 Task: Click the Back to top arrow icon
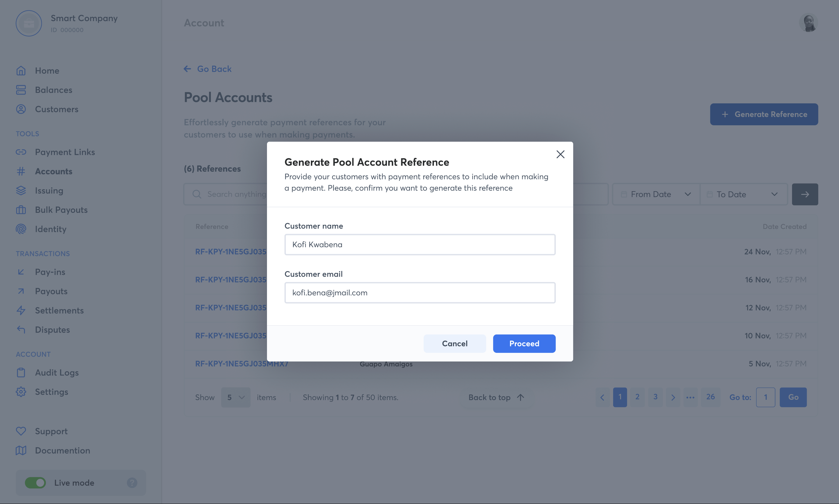521,397
